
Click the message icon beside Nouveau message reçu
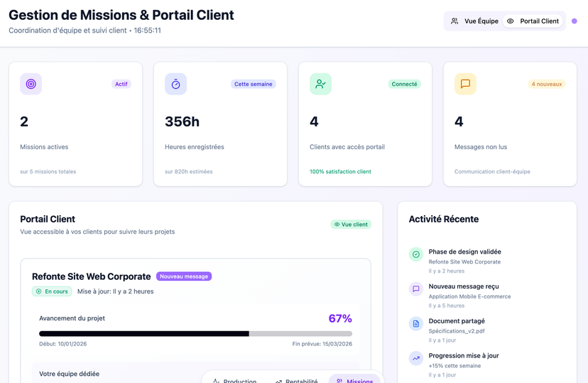(x=416, y=288)
